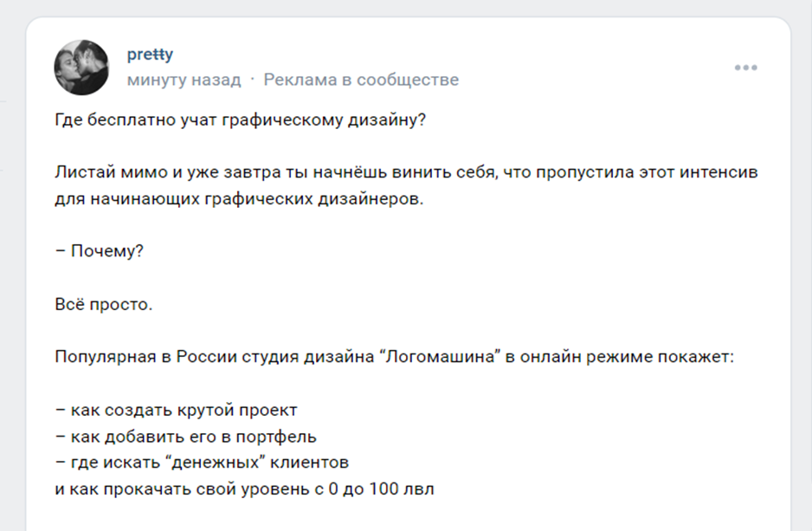
Task: Open the pretty community name link
Action: tap(150, 55)
